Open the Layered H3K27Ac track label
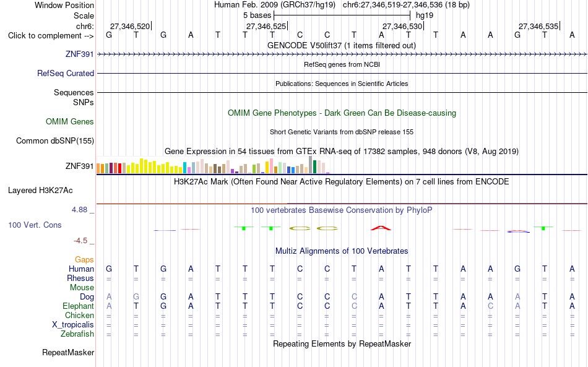Screen dimensions: 588x367 coord(40,190)
